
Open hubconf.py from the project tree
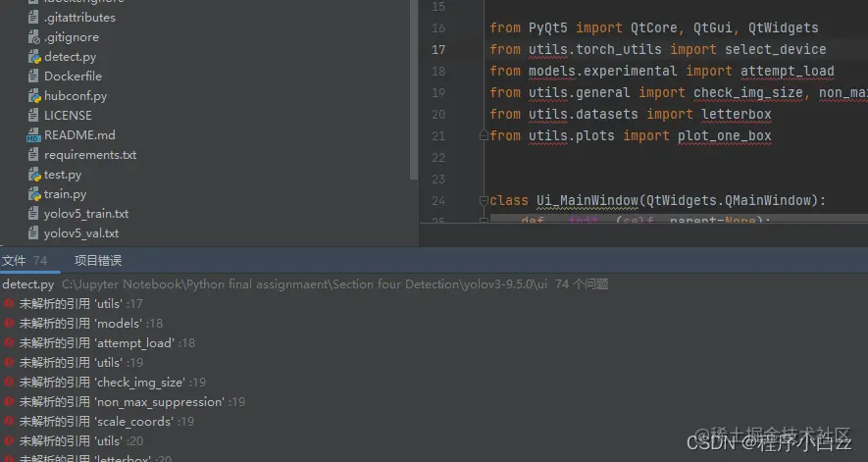[x=76, y=96]
